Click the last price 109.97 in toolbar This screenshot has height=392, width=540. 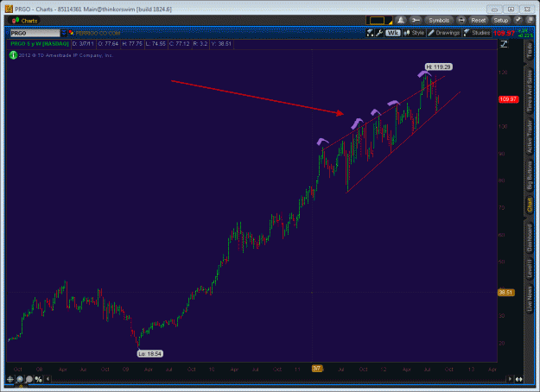tap(504, 33)
